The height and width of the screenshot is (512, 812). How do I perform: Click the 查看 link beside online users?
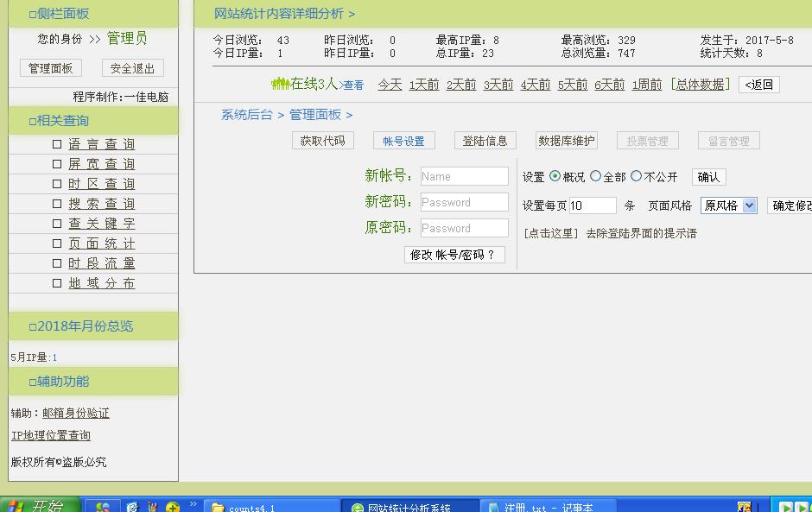(352, 85)
